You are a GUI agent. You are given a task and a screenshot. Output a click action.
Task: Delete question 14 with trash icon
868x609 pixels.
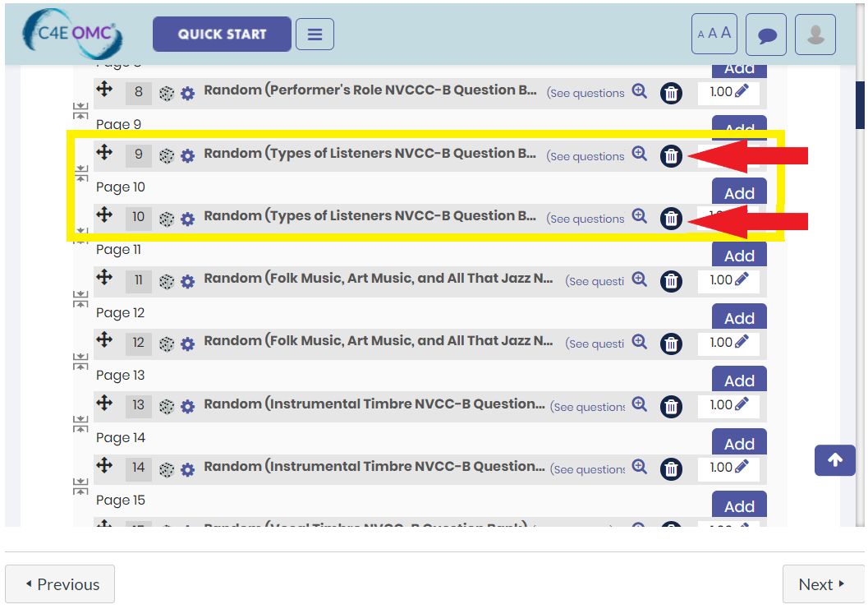point(671,469)
